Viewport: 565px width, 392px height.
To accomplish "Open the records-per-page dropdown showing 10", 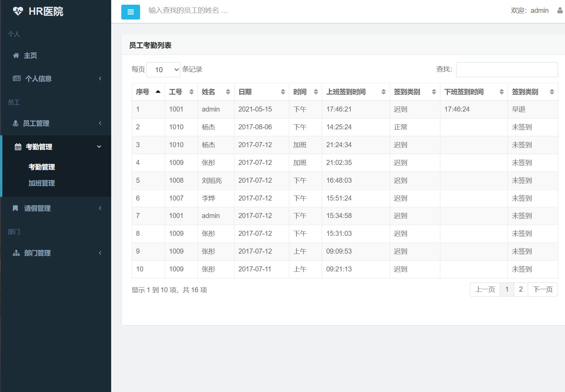I will tap(163, 70).
